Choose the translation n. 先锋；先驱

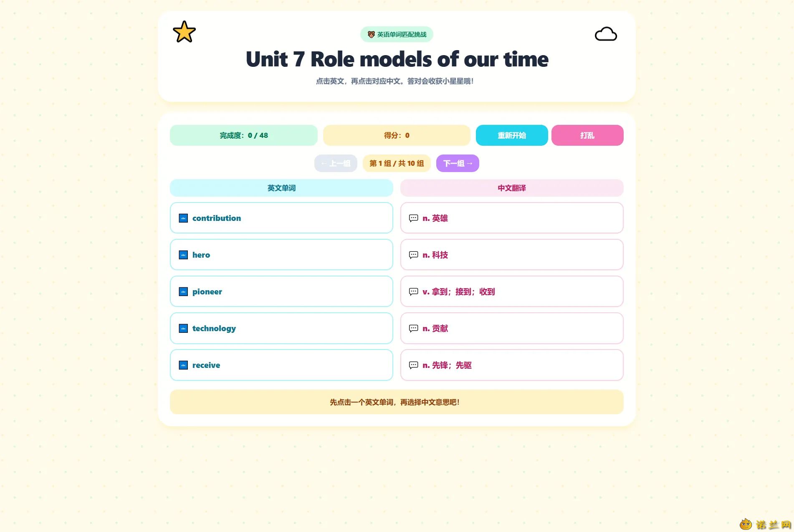[x=512, y=365]
